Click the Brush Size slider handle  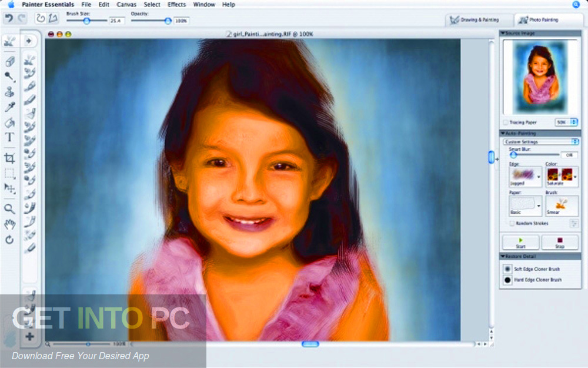(86, 21)
